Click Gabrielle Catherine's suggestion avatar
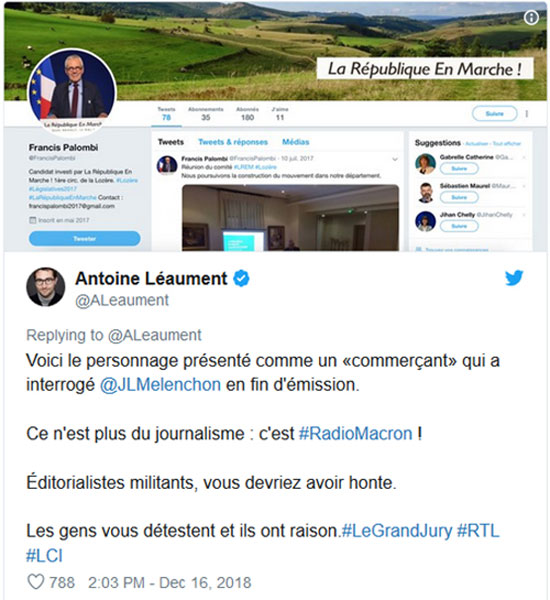Viewport: 550px width, 600px height. [425, 163]
